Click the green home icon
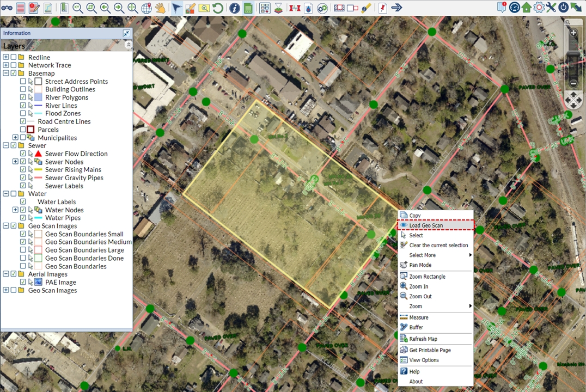This screenshot has width=586, height=392. [x=527, y=8]
